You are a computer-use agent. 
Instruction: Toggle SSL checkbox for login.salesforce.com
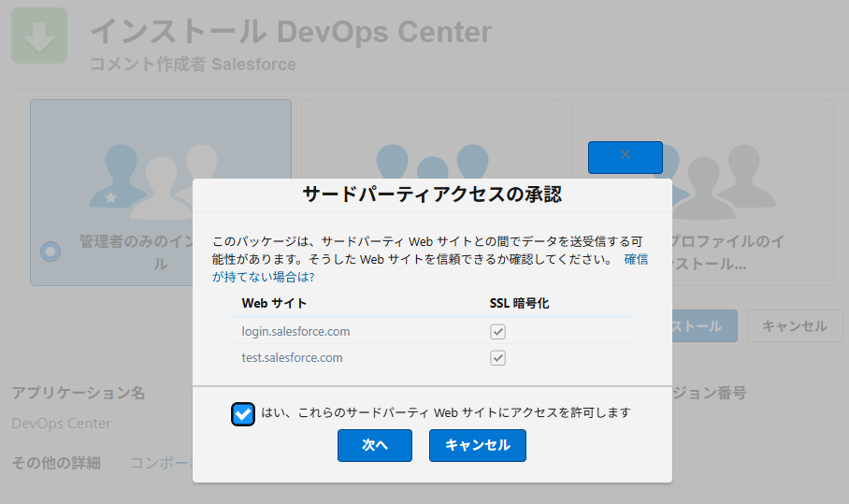(497, 331)
